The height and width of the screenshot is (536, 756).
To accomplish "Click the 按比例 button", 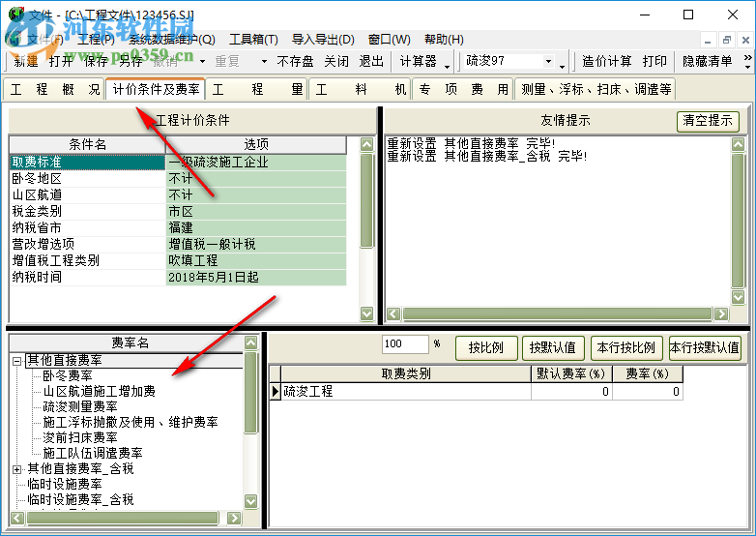I will pos(486,348).
